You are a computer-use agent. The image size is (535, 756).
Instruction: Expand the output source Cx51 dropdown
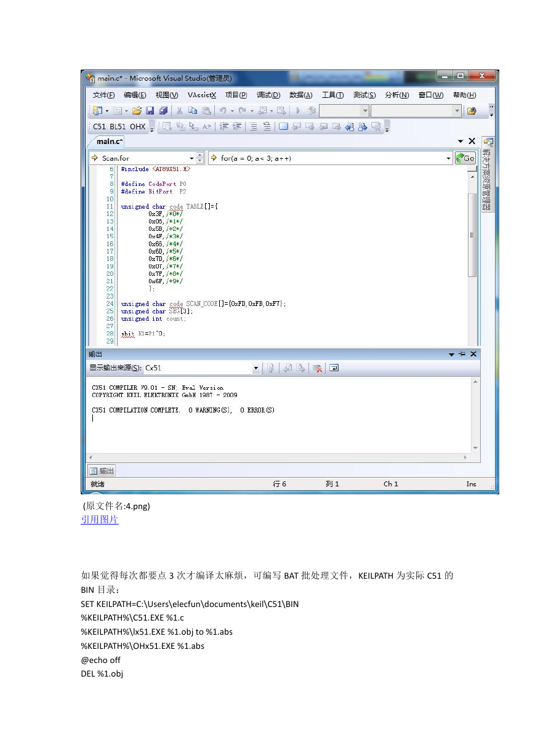256,368
